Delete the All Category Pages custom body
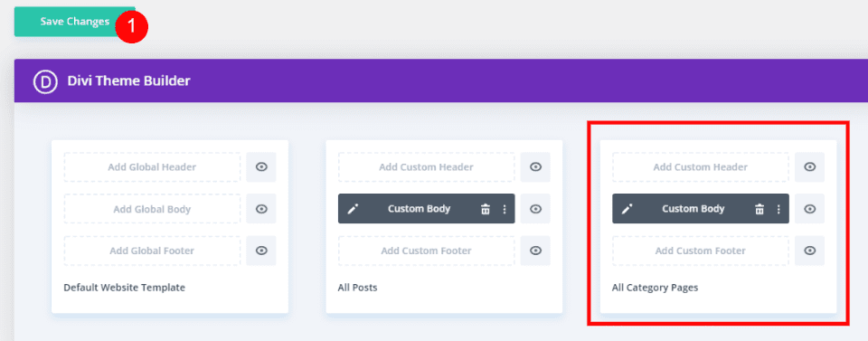Screen dimensions: 868x341 (x=759, y=209)
